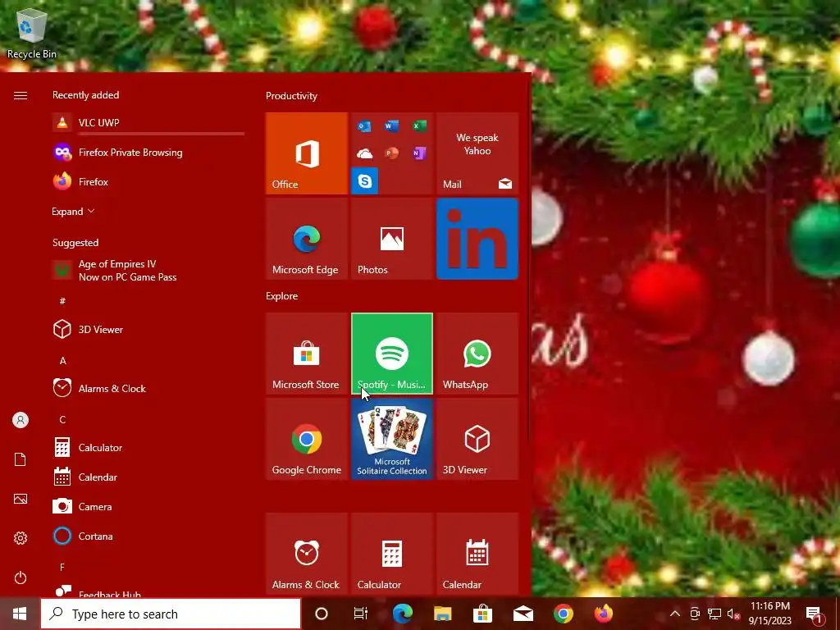Open the Documents folder shortcut

pyautogui.click(x=21, y=459)
